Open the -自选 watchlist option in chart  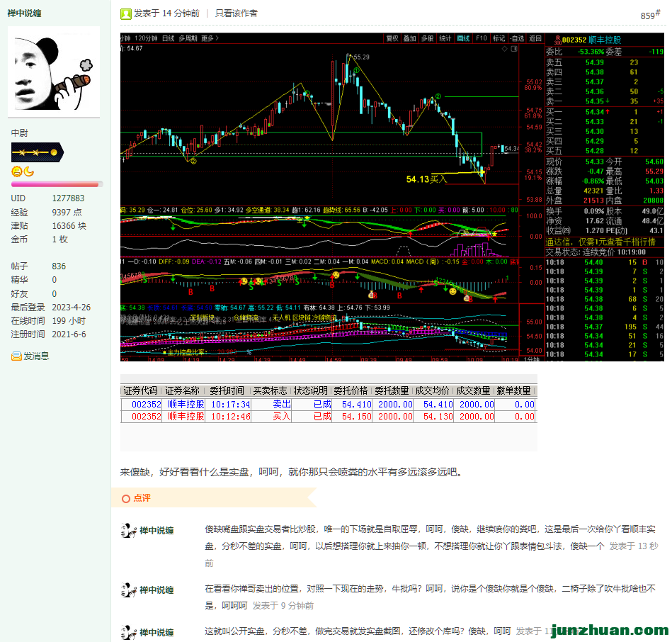pyautogui.click(x=518, y=38)
